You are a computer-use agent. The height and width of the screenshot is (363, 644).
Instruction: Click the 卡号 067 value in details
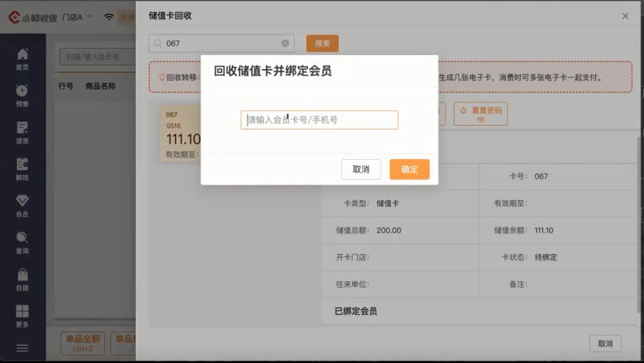pyautogui.click(x=541, y=176)
